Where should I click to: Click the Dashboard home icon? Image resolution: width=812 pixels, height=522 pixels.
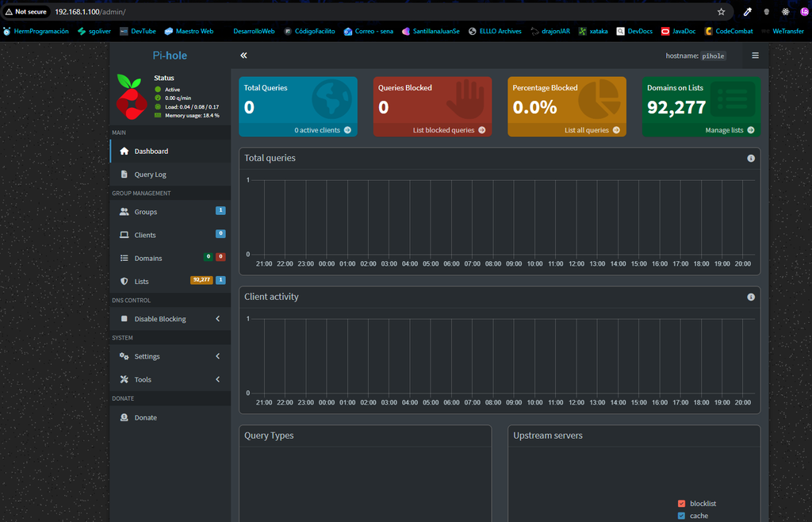point(124,152)
